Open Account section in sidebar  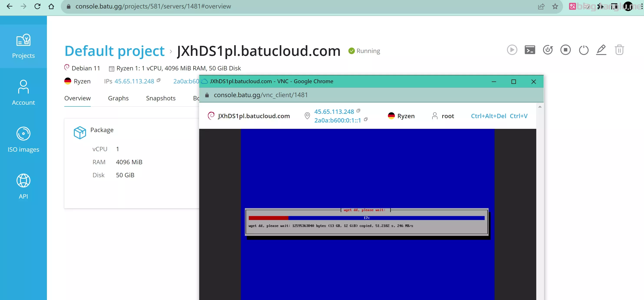click(23, 93)
